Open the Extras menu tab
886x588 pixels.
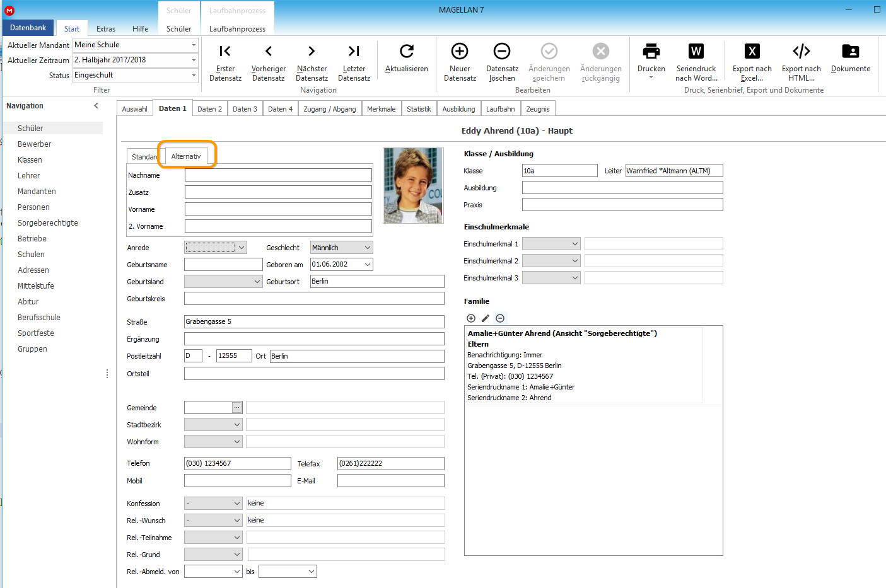pos(106,28)
